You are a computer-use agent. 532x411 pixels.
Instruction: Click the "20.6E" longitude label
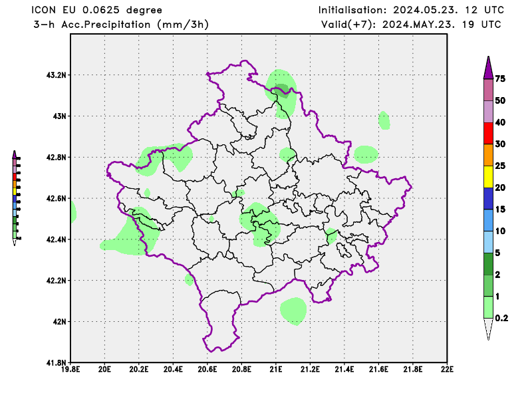click(x=207, y=369)
